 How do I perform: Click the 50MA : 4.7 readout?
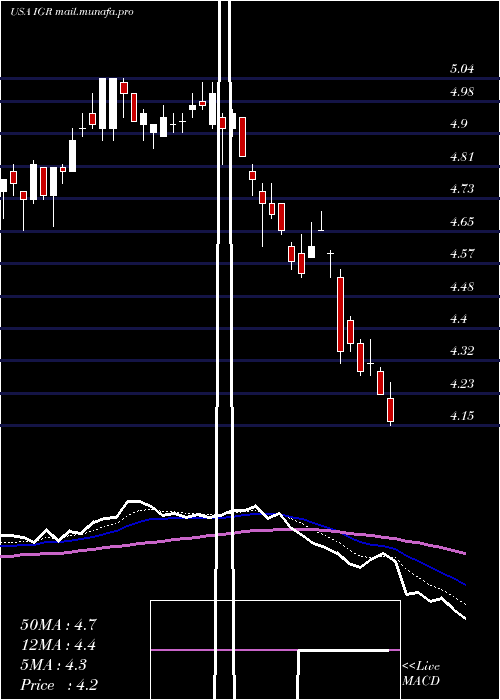coord(58,625)
